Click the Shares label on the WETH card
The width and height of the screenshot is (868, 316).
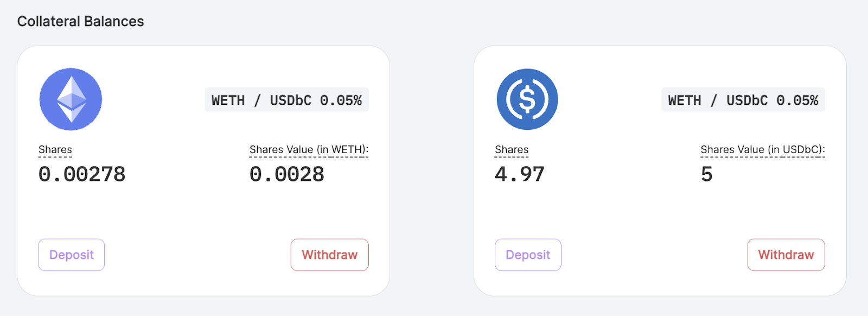point(55,149)
